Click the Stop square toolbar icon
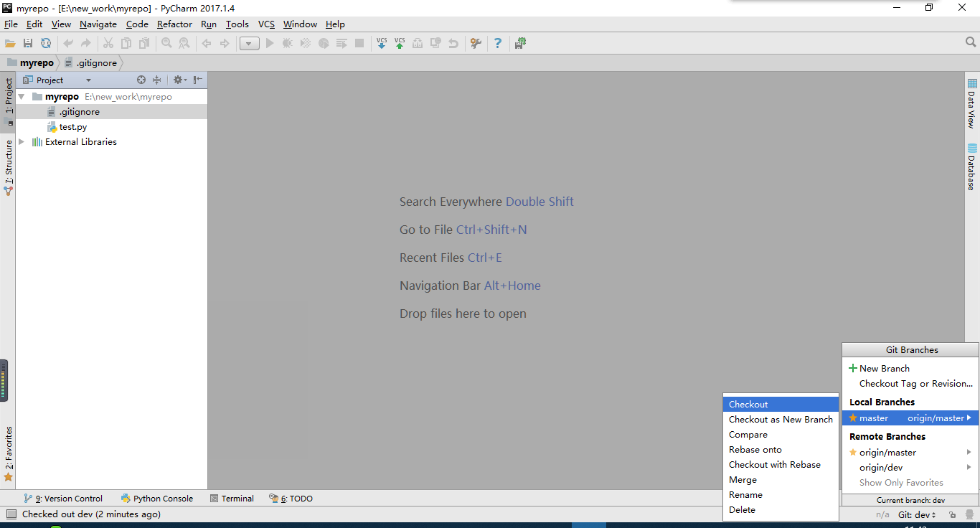Image resolution: width=980 pixels, height=528 pixels. point(359,44)
